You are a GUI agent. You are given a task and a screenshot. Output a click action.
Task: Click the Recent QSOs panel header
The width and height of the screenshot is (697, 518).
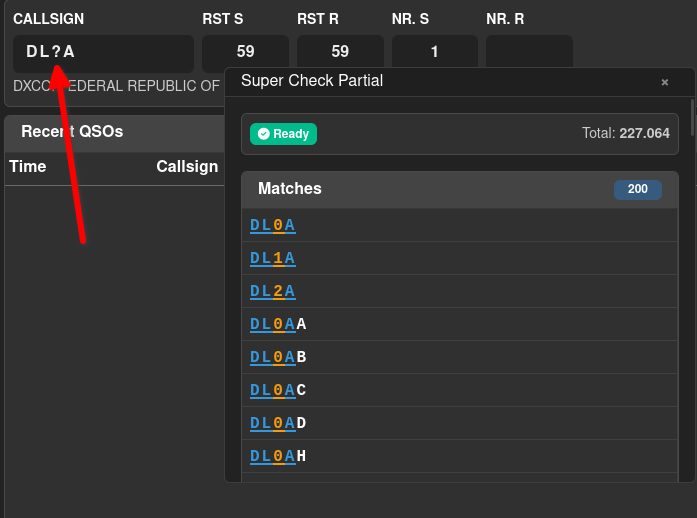click(115, 132)
